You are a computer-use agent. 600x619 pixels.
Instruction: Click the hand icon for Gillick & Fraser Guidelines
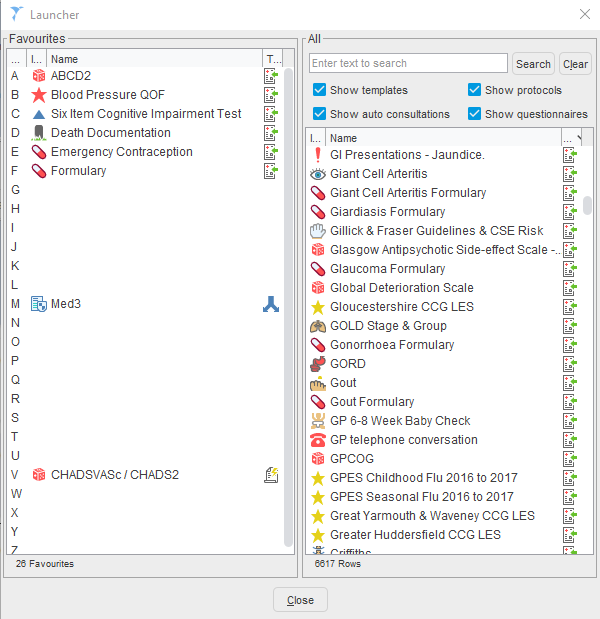tap(318, 231)
